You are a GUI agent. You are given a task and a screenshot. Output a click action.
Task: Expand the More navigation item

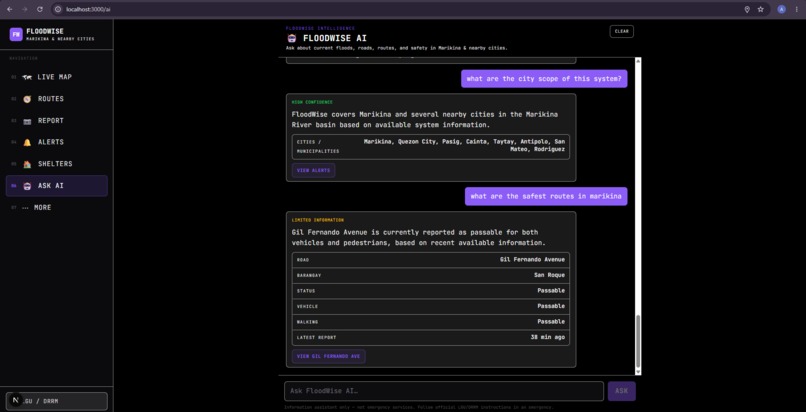click(x=57, y=208)
